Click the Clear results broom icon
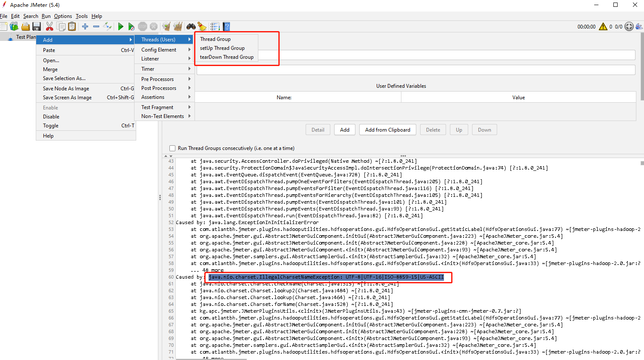The height and width of the screenshot is (360, 644). (x=166, y=26)
